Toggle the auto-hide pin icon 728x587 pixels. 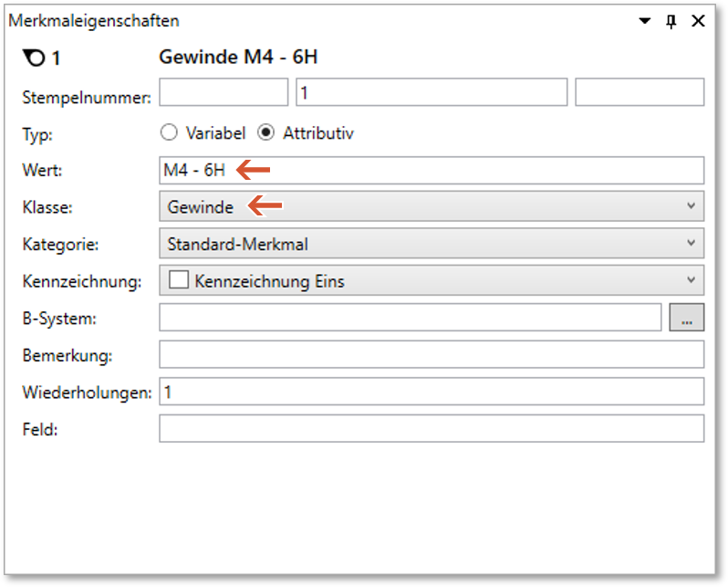(671, 21)
